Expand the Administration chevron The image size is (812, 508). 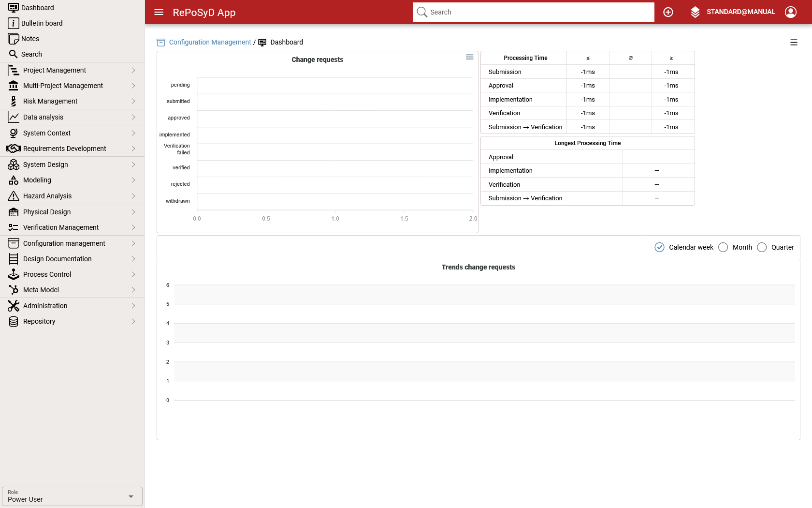(x=133, y=306)
